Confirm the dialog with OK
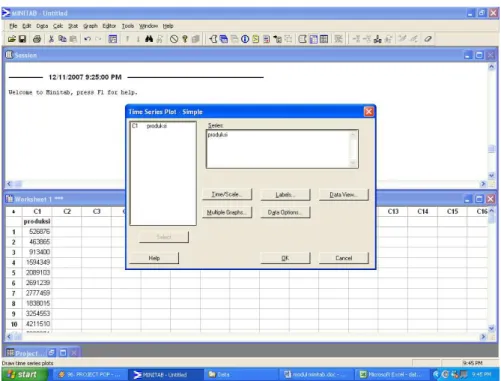Screen dimensions: 501x381 coord(285,258)
